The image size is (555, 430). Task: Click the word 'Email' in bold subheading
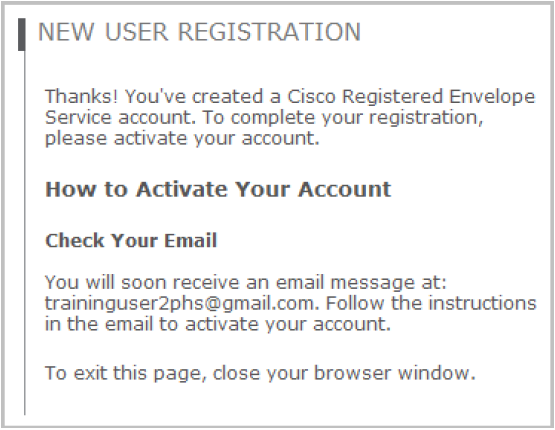tap(190, 241)
